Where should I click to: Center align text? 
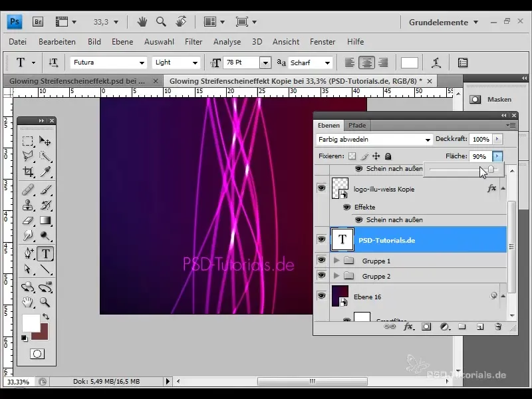pyautogui.click(x=366, y=63)
